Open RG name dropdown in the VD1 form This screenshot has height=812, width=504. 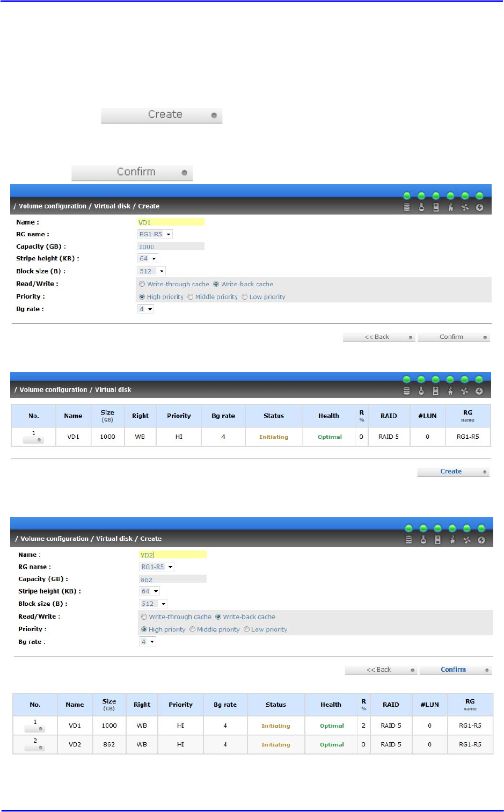pyautogui.click(x=155, y=234)
